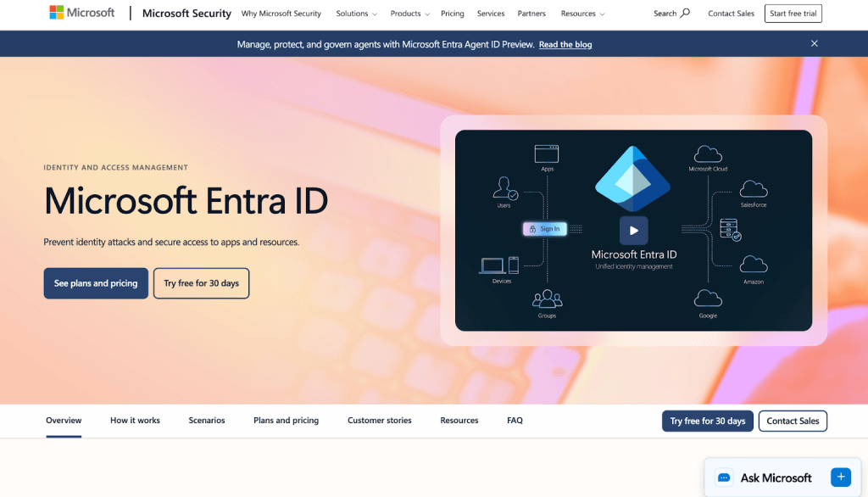Click the See plans and pricing button
Viewport: 868px width, 497px height.
pyautogui.click(x=96, y=283)
